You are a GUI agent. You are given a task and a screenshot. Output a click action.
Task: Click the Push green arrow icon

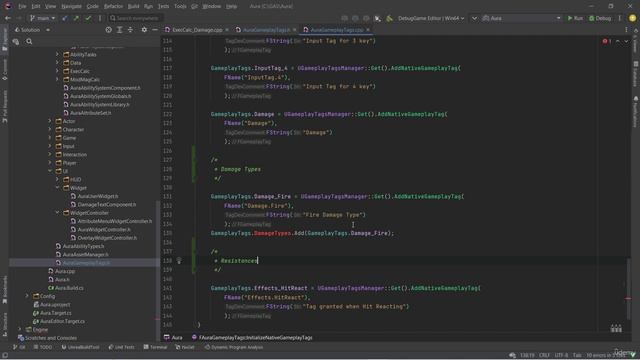coord(76,18)
